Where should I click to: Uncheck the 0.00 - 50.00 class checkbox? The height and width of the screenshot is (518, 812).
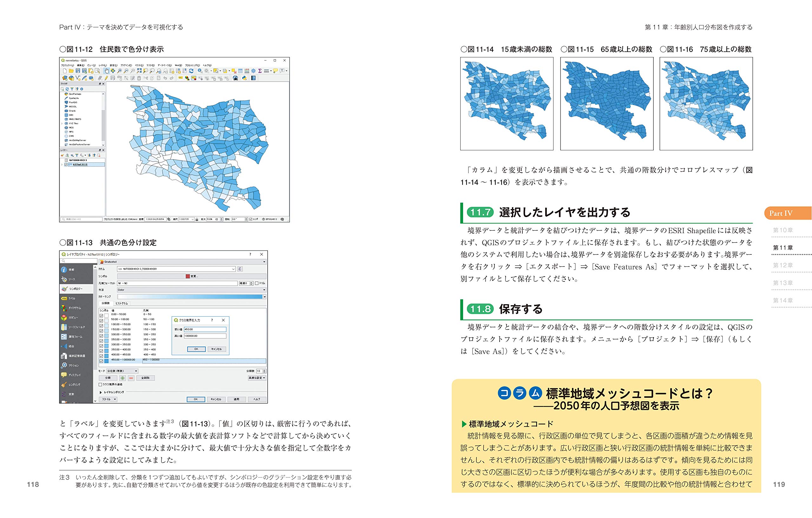click(x=101, y=316)
